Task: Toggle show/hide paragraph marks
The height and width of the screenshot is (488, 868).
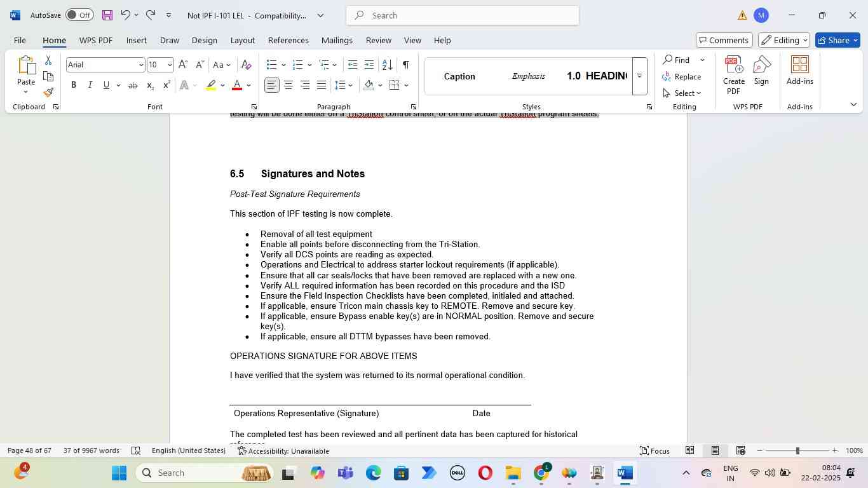Action: (x=406, y=65)
